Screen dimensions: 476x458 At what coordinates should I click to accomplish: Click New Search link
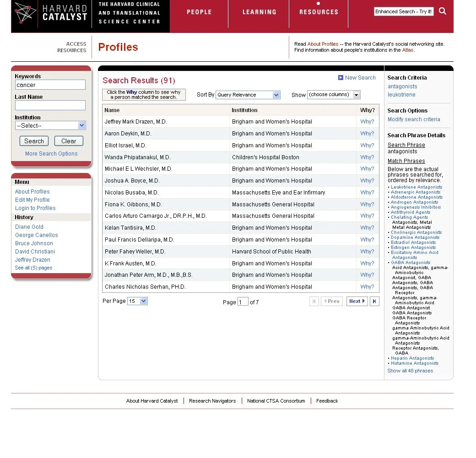coord(360,78)
